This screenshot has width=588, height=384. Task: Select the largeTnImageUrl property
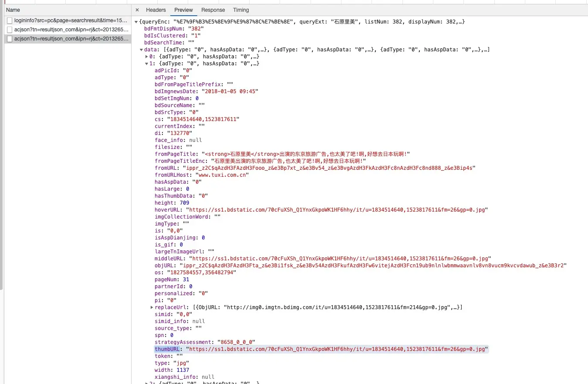(x=185, y=252)
